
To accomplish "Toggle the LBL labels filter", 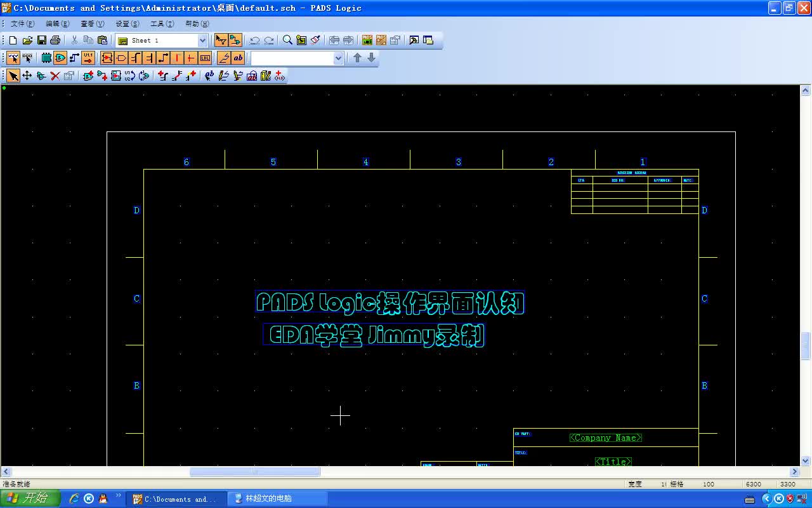I will [x=205, y=58].
